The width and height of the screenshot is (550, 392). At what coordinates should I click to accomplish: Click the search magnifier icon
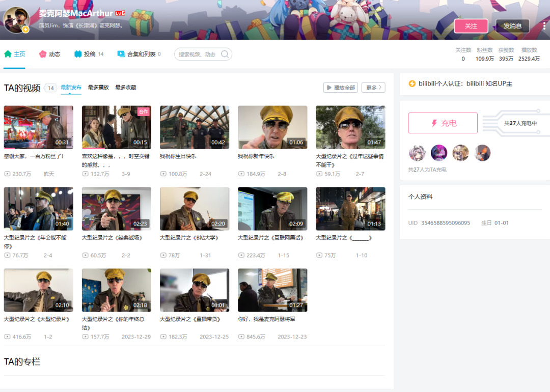(x=225, y=54)
